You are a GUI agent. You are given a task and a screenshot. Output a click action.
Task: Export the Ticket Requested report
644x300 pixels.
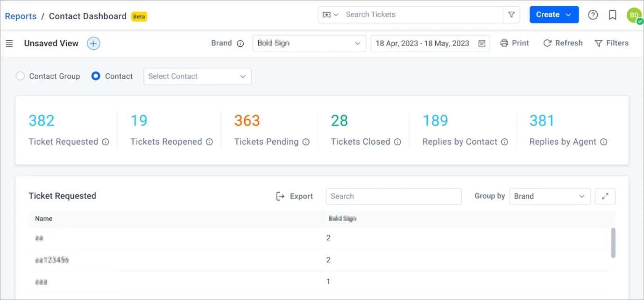[x=295, y=196]
